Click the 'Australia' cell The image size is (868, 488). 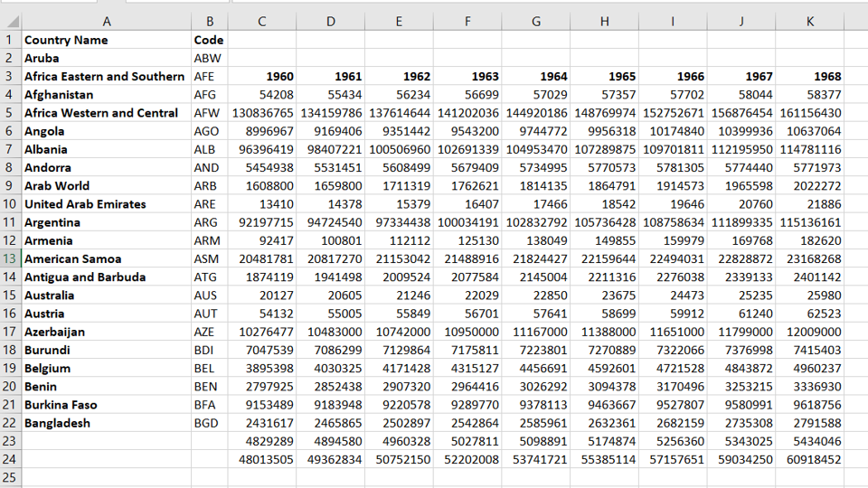[107, 296]
